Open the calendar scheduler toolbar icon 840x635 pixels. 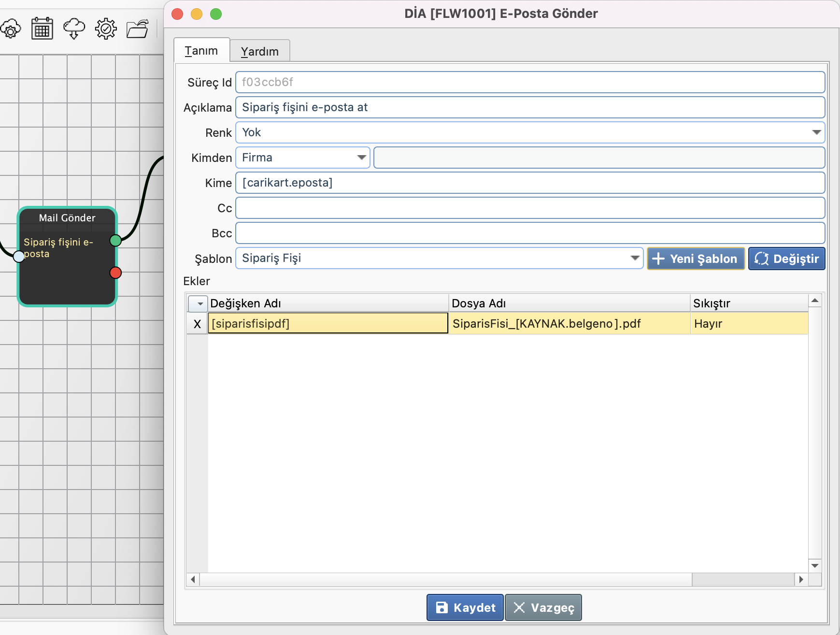point(42,29)
